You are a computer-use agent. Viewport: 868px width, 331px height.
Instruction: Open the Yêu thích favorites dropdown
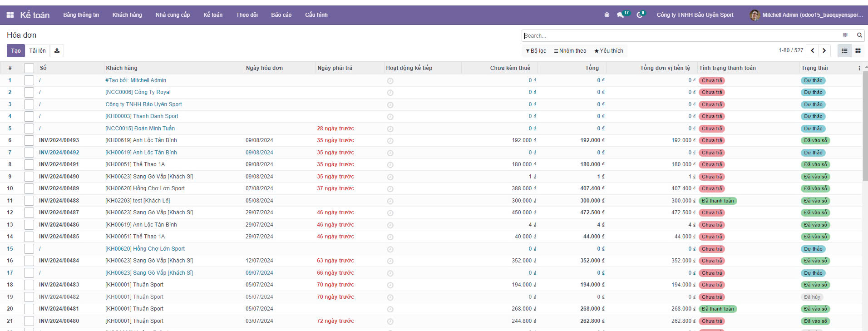(609, 51)
